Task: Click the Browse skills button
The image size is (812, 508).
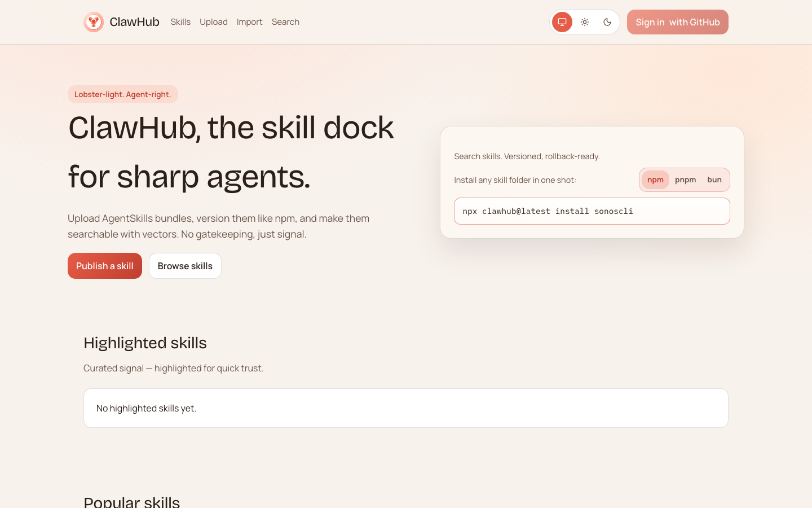Action: [185, 266]
